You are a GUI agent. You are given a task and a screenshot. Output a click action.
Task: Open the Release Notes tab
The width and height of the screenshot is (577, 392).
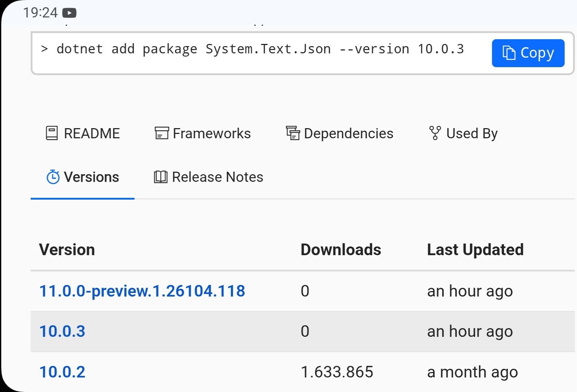(x=217, y=177)
